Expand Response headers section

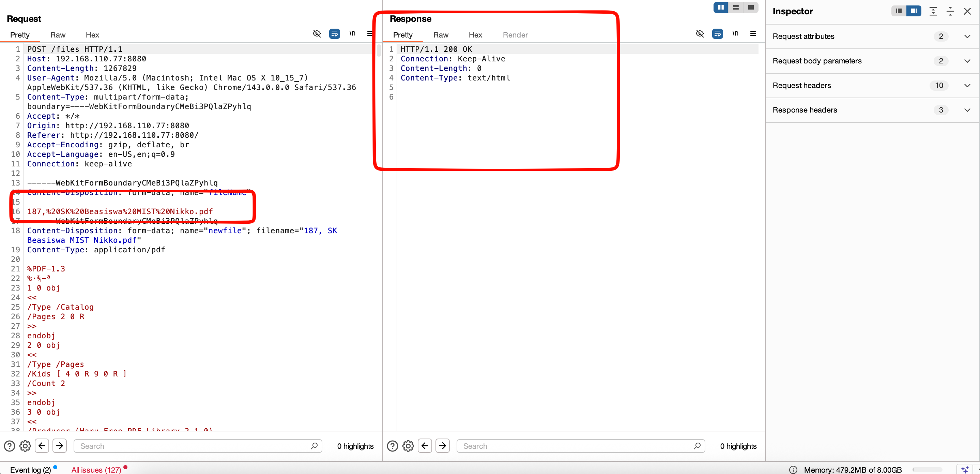967,110
